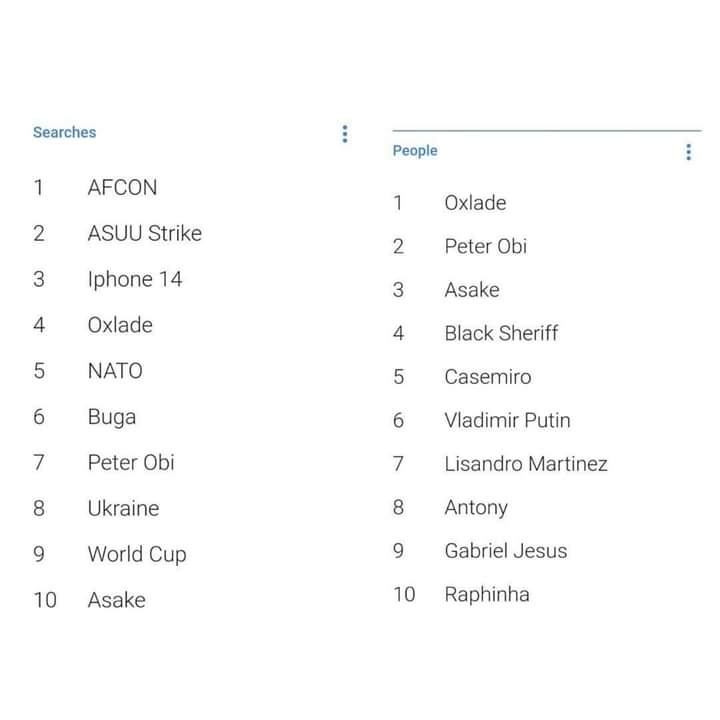Click Vladimir Putin entry

507,420
